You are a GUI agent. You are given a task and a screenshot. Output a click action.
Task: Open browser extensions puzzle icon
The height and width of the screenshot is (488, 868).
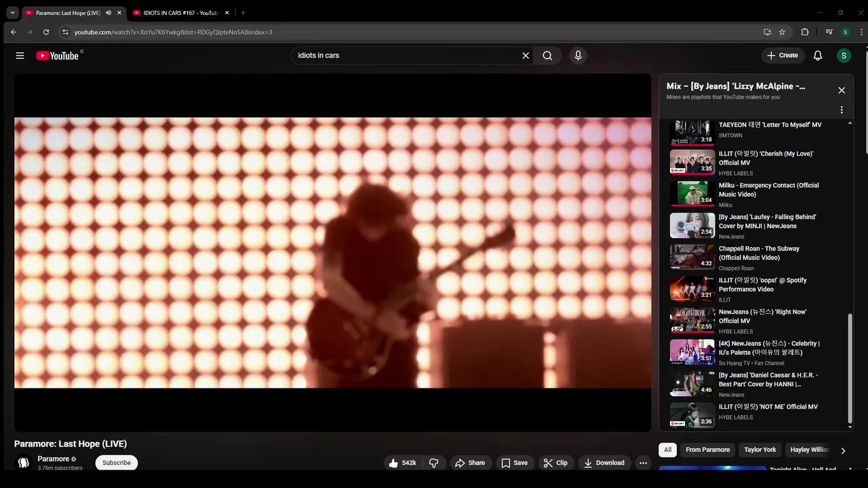click(x=805, y=32)
